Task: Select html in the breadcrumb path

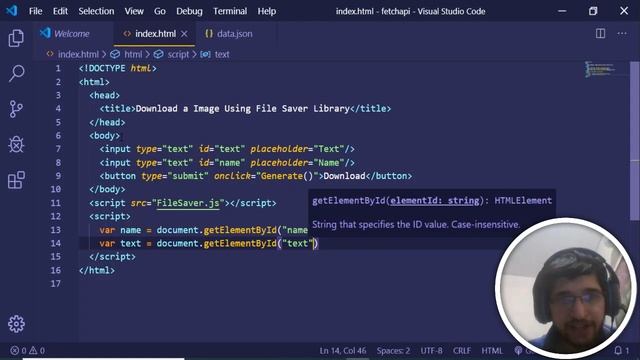Action: (x=133, y=54)
